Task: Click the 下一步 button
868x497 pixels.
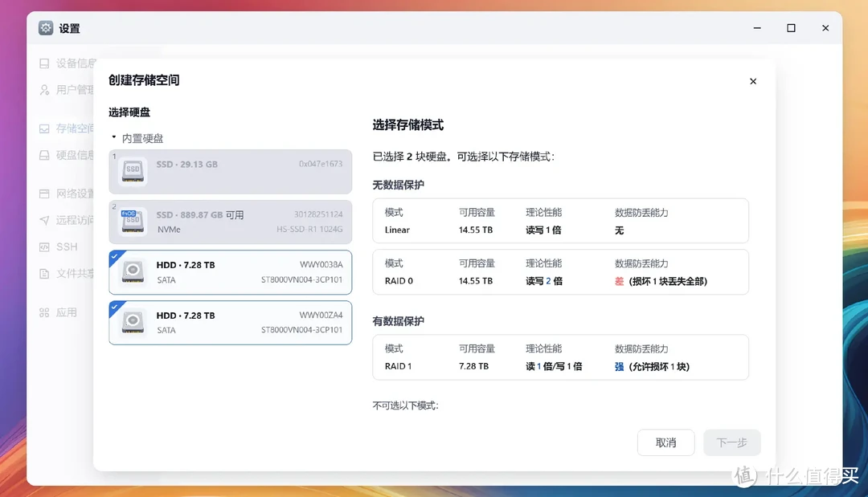Action: [731, 442]
